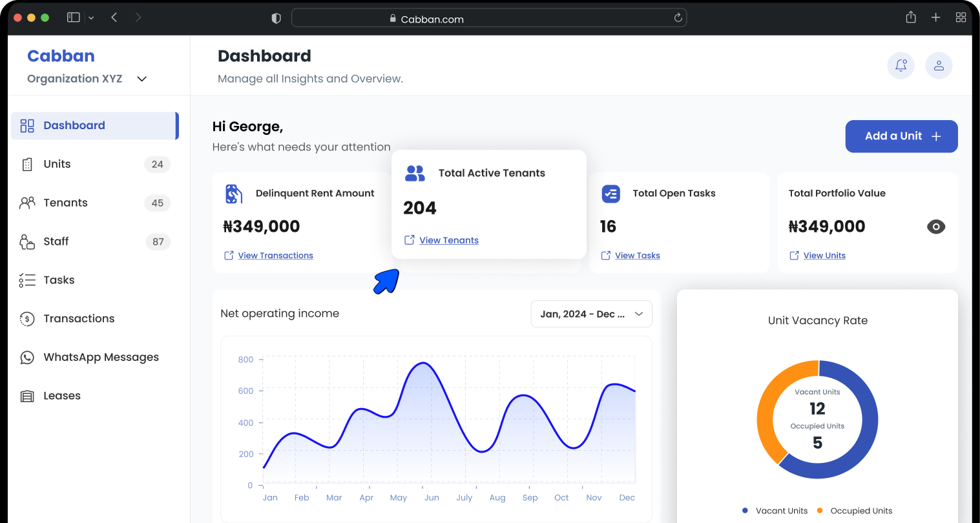Toggle visibility of Total Portfolio Value amount
Screen dimensions: 980x523
pyautogui.click(x=936, y=227)
